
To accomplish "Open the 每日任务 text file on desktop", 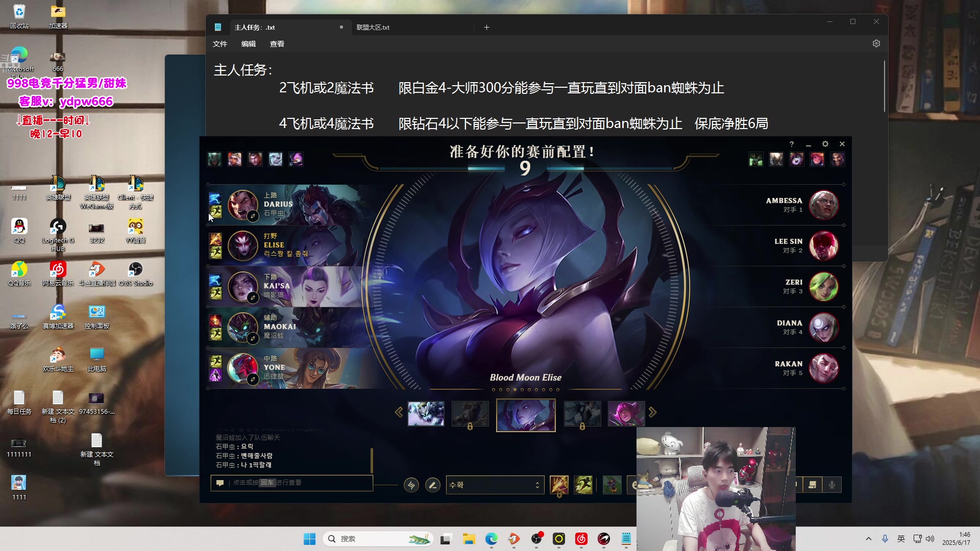I will [x=19, y=402].
